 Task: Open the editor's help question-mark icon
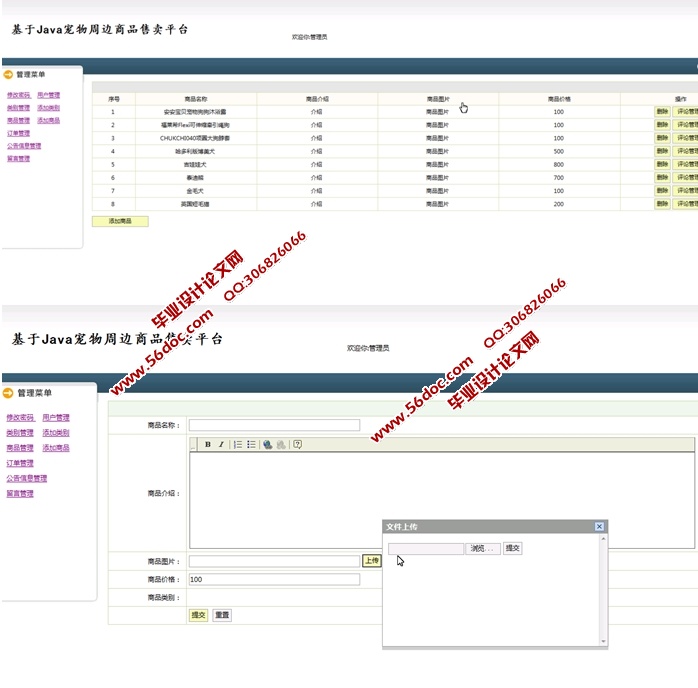click(x=297, y=444)
